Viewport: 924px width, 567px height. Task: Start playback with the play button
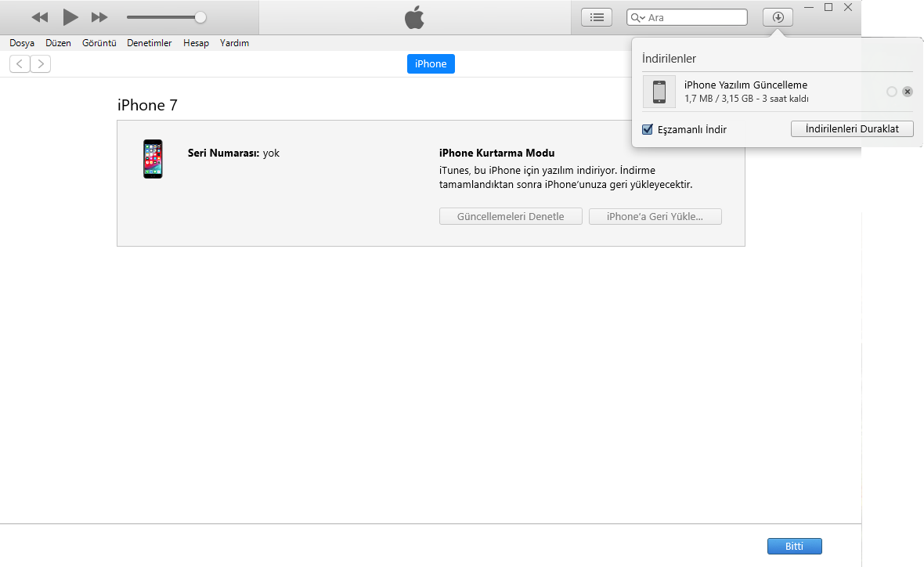pyautogui.click(x=70, y=17)
